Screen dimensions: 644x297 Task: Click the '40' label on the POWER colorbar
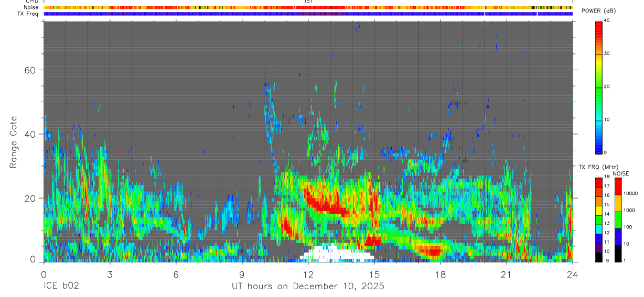click(x=608, y=21)
